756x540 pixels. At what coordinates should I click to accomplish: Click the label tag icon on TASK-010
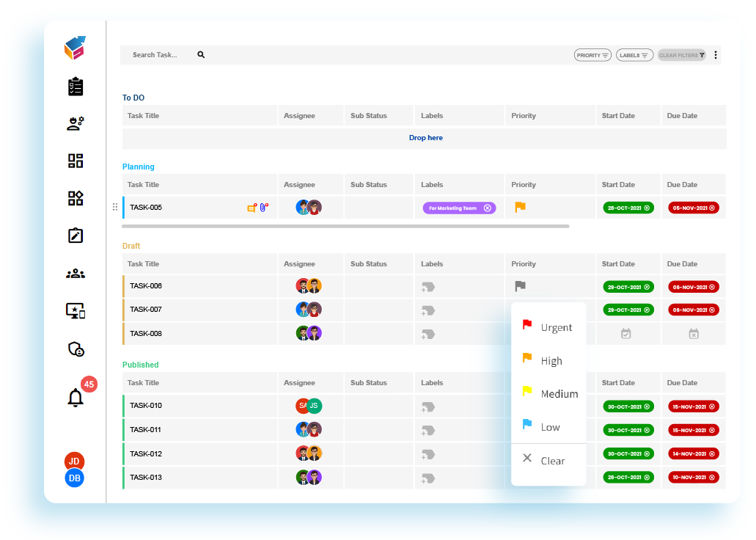427,406
